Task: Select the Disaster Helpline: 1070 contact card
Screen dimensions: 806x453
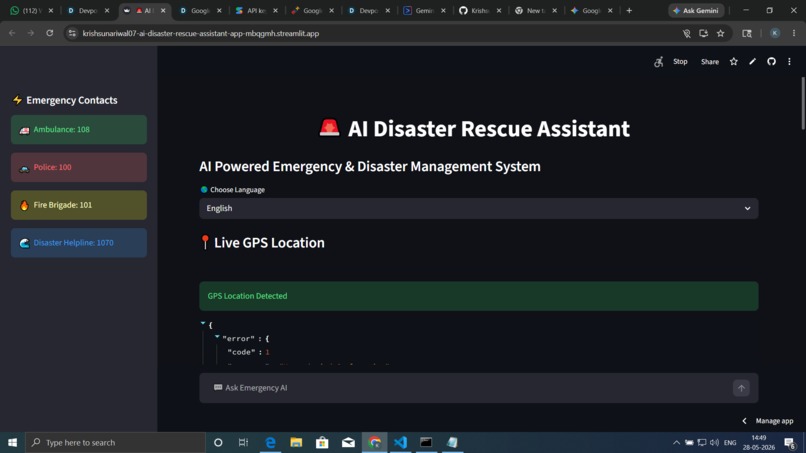Action: [79, 243]
